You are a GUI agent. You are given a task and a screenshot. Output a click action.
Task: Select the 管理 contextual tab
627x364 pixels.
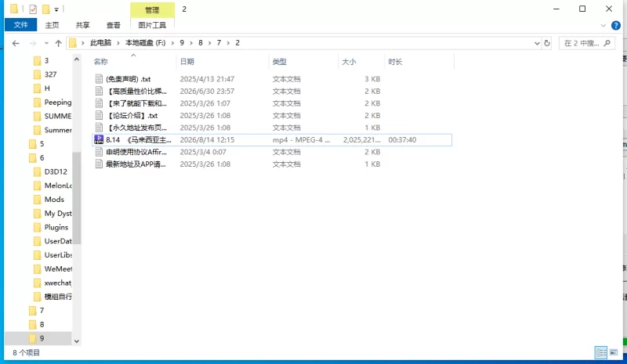click(152, 10)
